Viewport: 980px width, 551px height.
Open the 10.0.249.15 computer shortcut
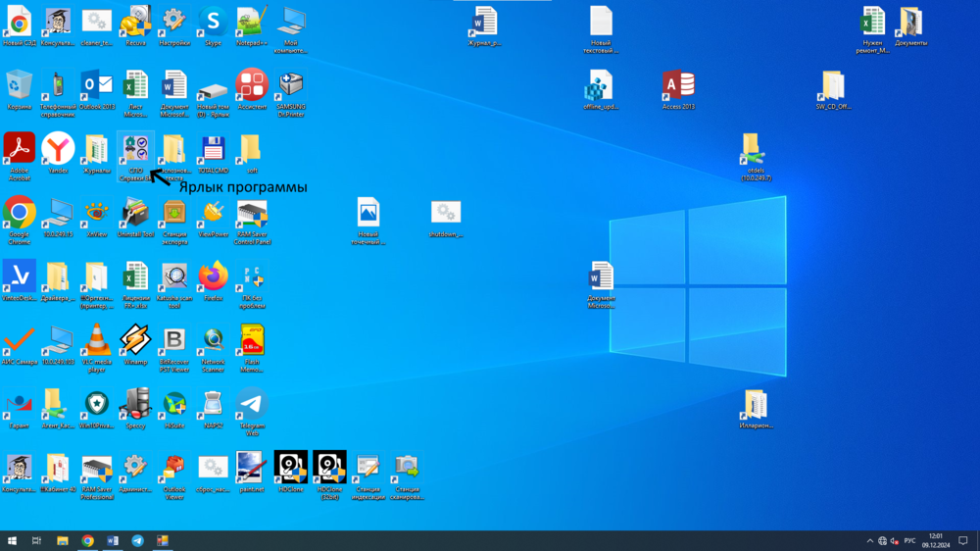58,218
